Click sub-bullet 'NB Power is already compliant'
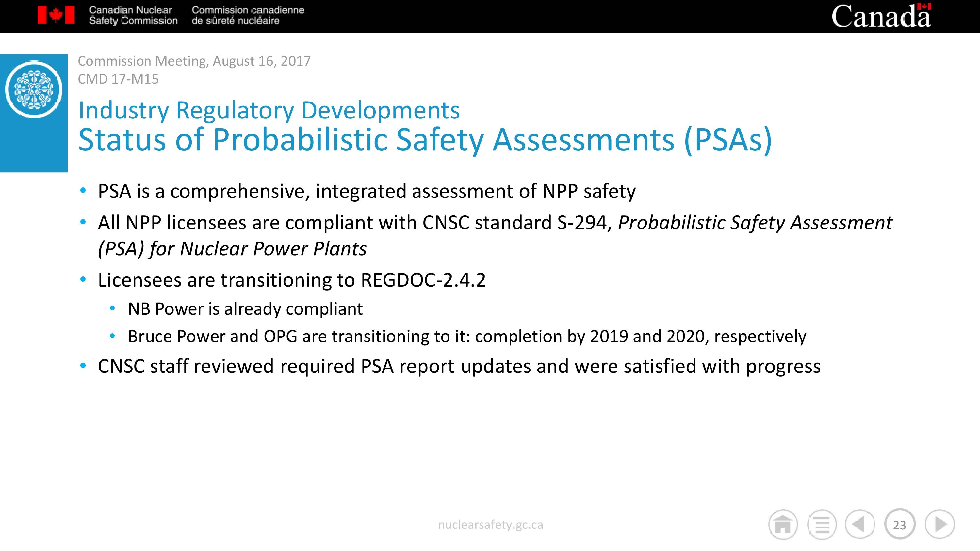Viewport: 980px width, 551px height. pos(245,309)
